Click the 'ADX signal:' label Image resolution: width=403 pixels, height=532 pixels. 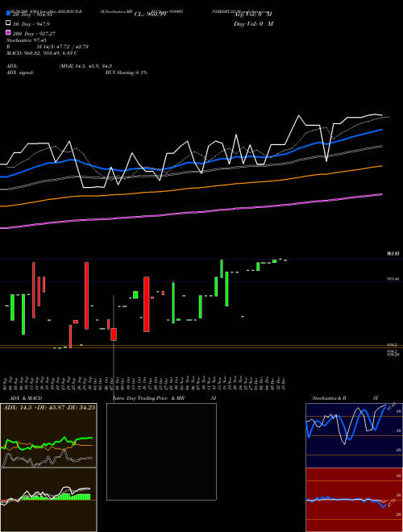point(20,73)
